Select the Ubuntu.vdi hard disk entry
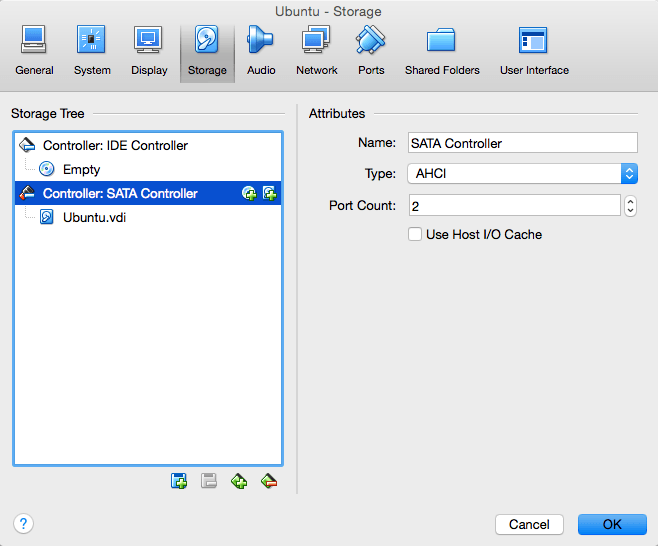The height and width of the screenshot is (546, 658). coord(148,217)
